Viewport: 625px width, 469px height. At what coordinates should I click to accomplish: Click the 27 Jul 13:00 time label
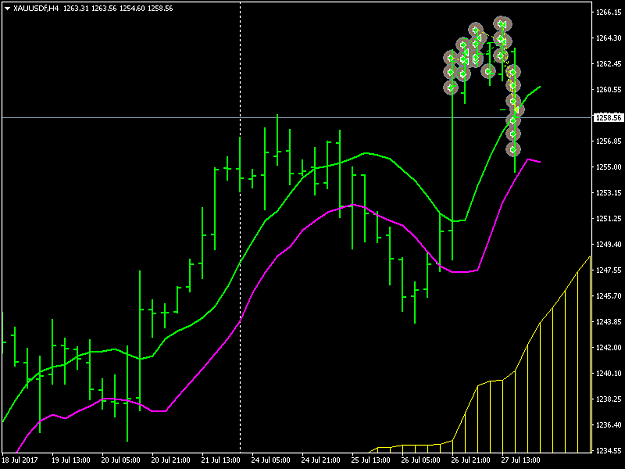tap(521, 460)
